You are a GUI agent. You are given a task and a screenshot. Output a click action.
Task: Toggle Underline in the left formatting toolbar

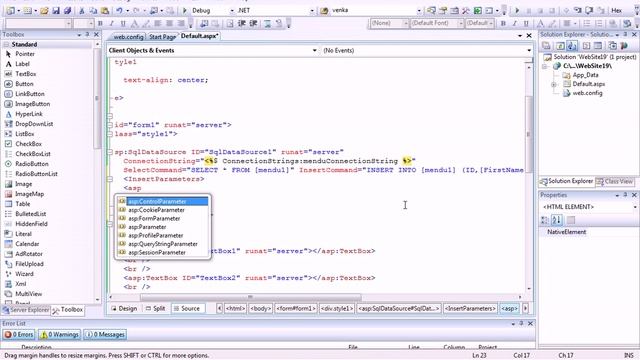(x=123, y=24)
